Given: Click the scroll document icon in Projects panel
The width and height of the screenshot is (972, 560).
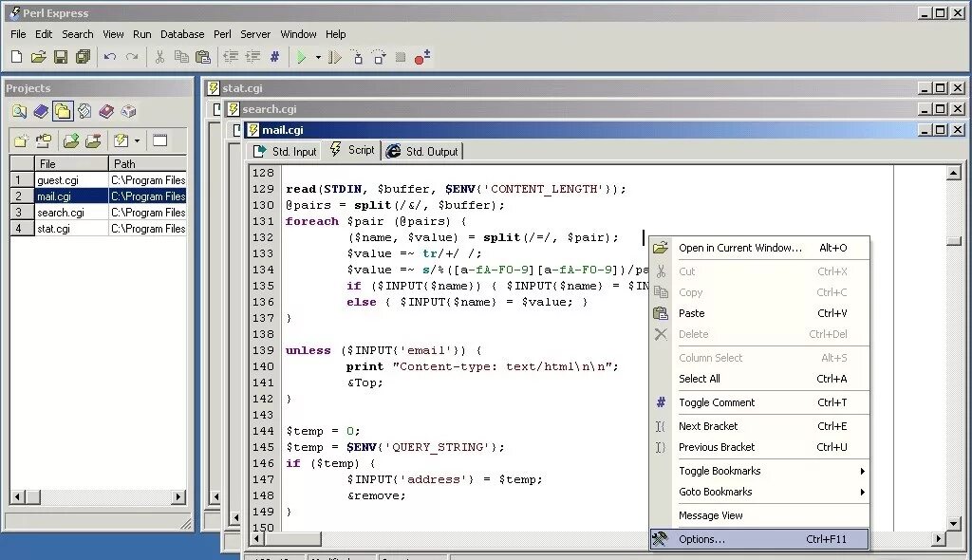Looking at the screenshot, I should click(x=84, y=111).
